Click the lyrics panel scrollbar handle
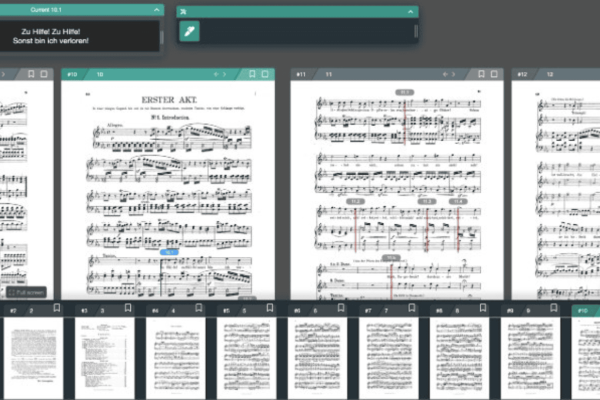600x400 pixels. click(x=162, y=37)
